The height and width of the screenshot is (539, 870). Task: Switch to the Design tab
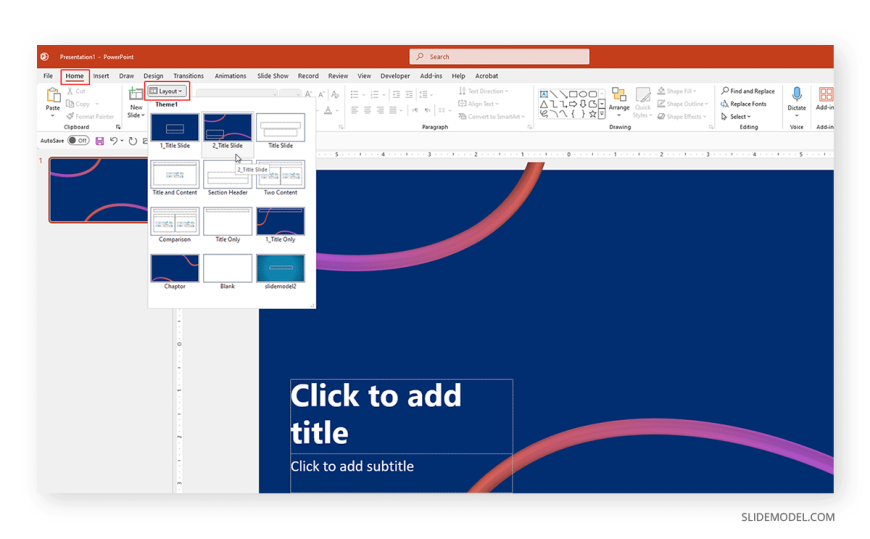(x=153, y=76)
